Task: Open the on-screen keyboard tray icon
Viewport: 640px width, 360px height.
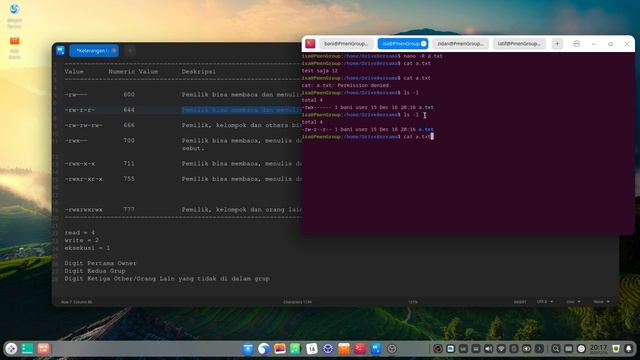Action: [x=569, y=349]
